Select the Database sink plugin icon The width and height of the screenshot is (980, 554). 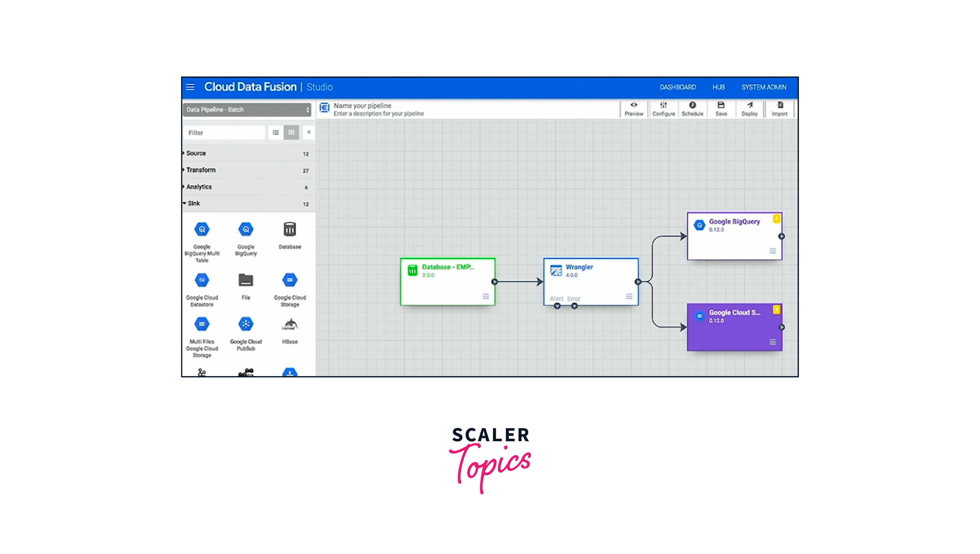click(290, 229)
